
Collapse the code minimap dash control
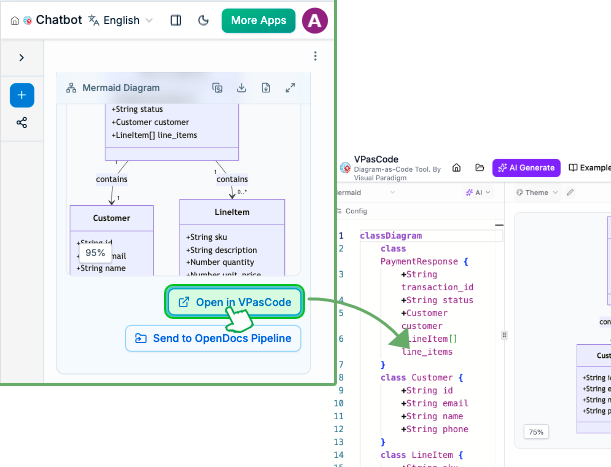pyautogui.click(x=499, y=225)
